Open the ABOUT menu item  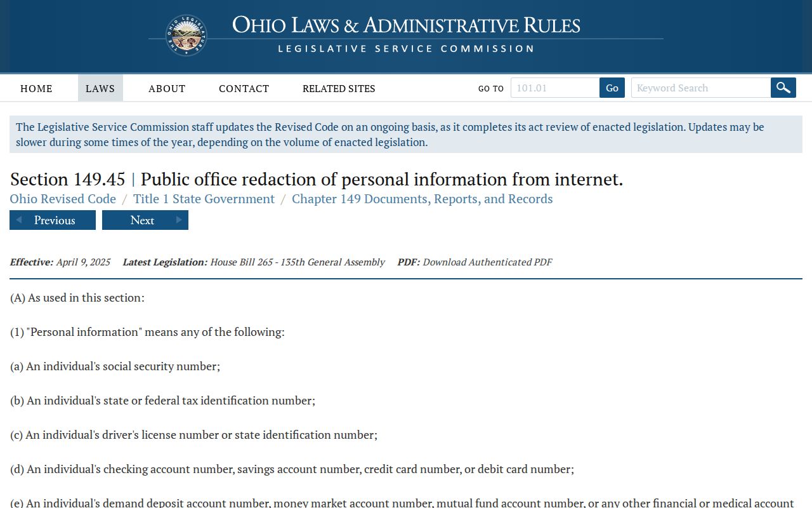[x=167, y=88]
